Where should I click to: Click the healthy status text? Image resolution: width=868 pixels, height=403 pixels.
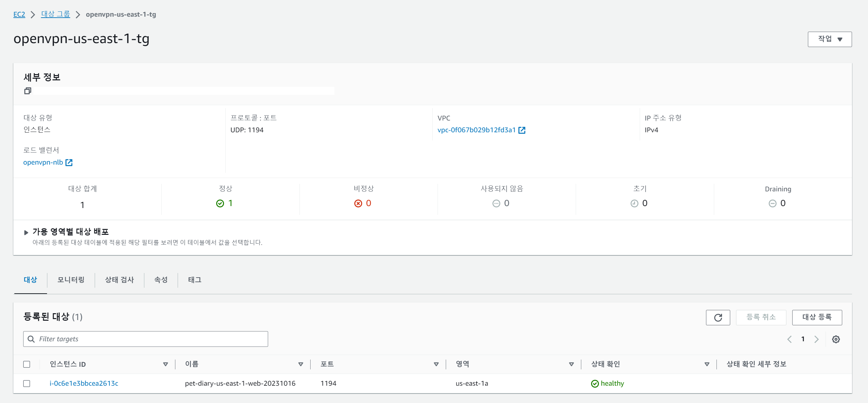[x=612, y=383]
